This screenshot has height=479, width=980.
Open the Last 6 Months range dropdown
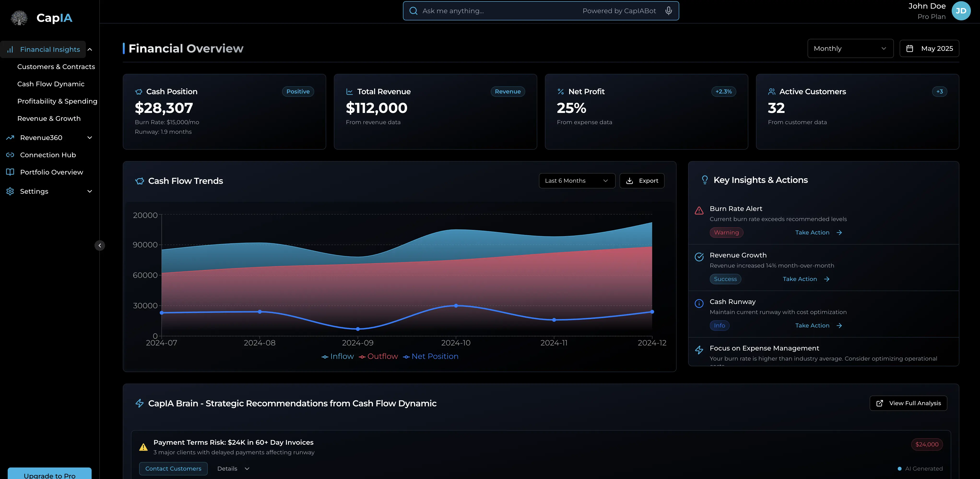point(577,181)
